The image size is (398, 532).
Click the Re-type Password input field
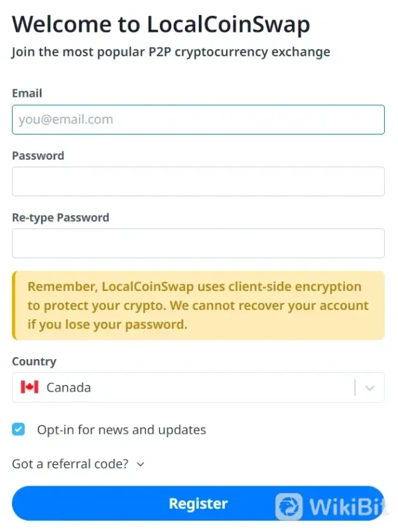pyautogui.click(x=198, y=243)
